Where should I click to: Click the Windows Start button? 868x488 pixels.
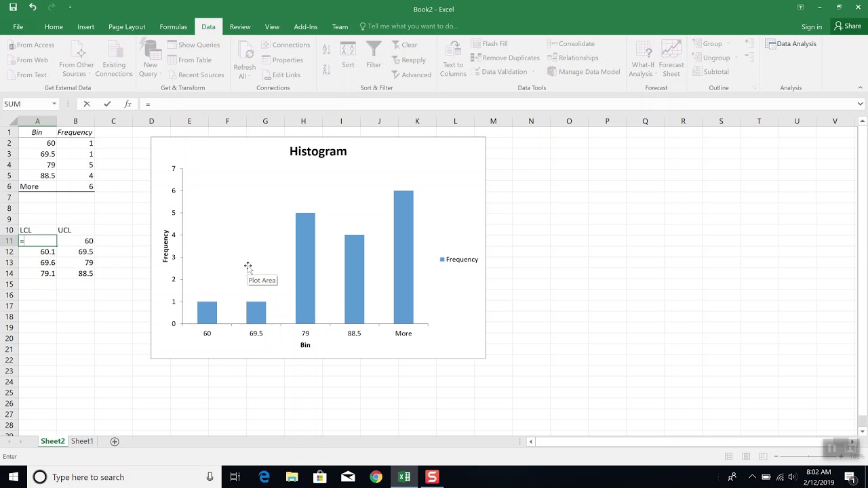tap(14, 477)
